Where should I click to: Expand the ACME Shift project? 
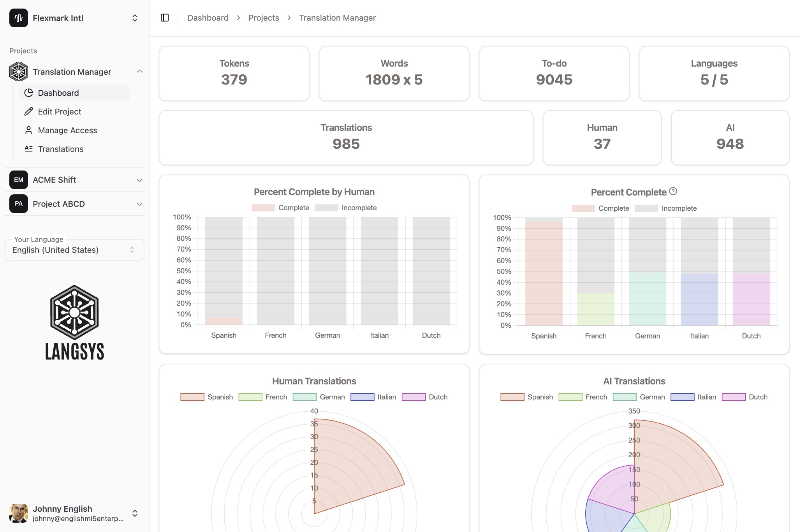(x=139, y=180)
